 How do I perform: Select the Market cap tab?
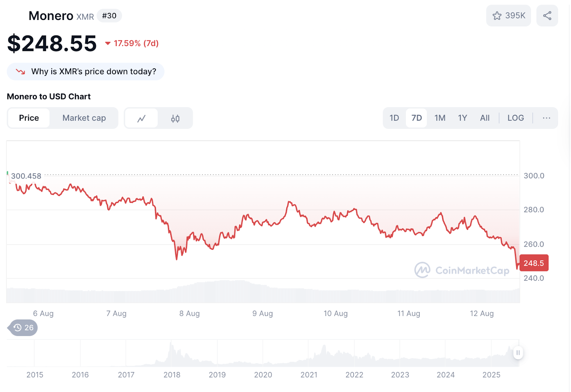pos(84,118)
